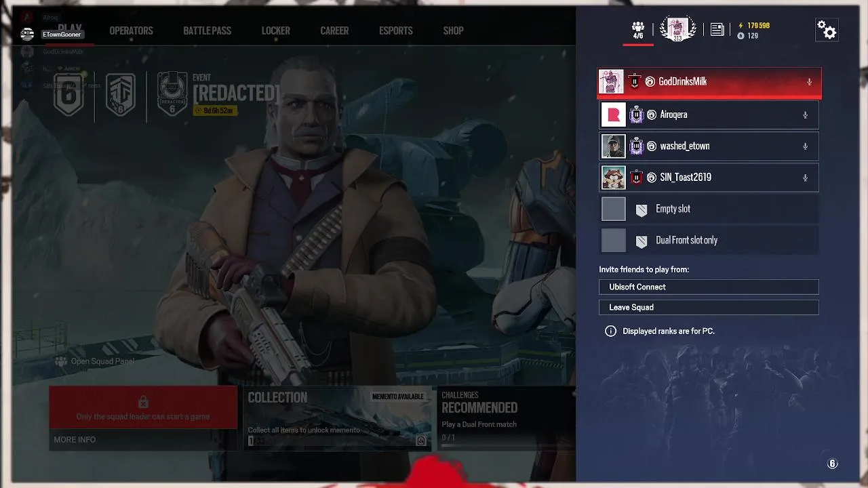This screenshot has width=868, height=488.
Task: Click the R6 Credits balance 129
Action: tap(748, 36)
